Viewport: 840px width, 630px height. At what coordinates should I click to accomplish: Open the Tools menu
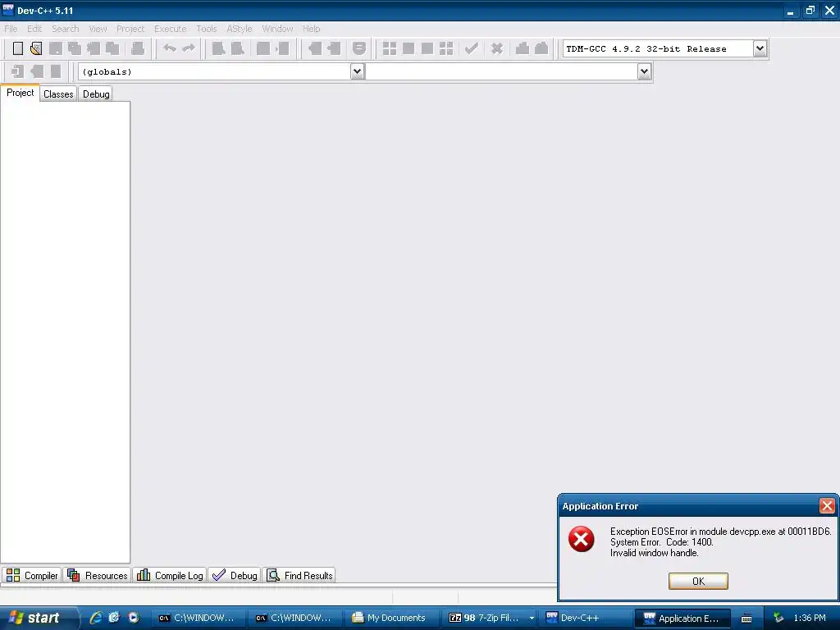[206, 29]
